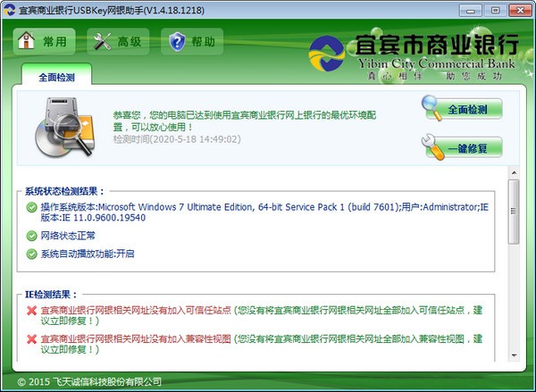Click the 网络状态正常 text
536x392 pixels.
click(68, 236)
